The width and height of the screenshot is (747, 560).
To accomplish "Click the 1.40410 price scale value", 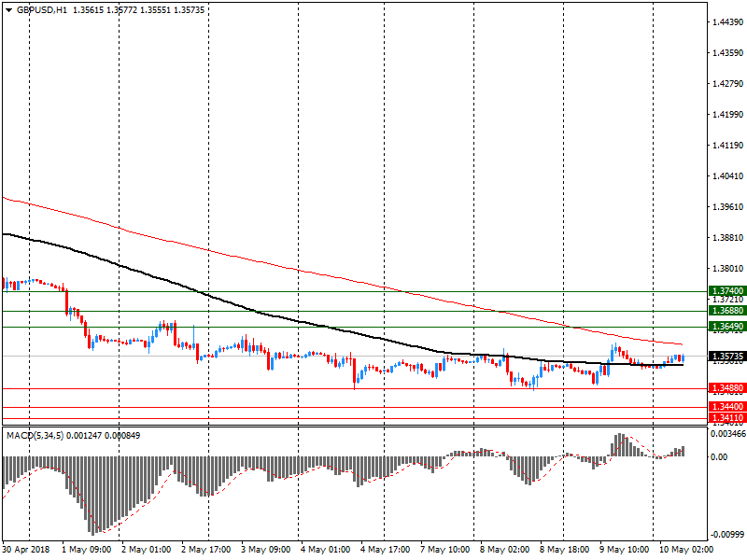I will (727, 176).
